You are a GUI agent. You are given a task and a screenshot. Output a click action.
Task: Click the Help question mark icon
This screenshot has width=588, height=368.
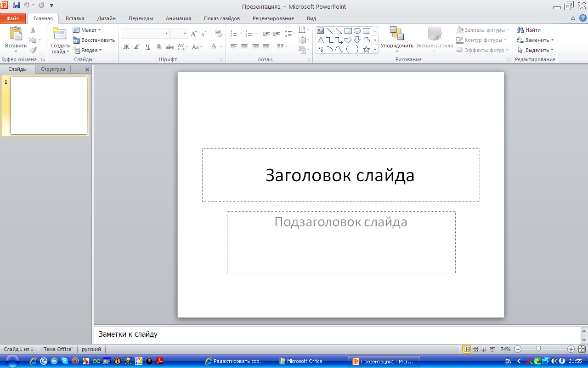click(x=582, y=18)
